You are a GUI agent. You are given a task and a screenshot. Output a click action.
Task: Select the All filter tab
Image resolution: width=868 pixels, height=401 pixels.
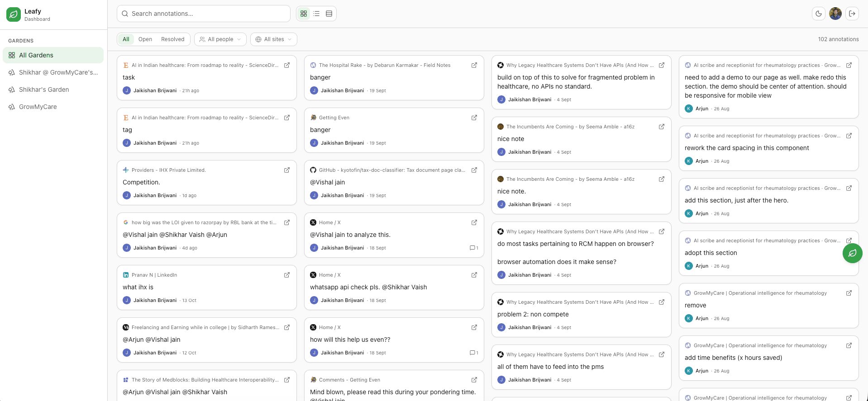(126, 39)
